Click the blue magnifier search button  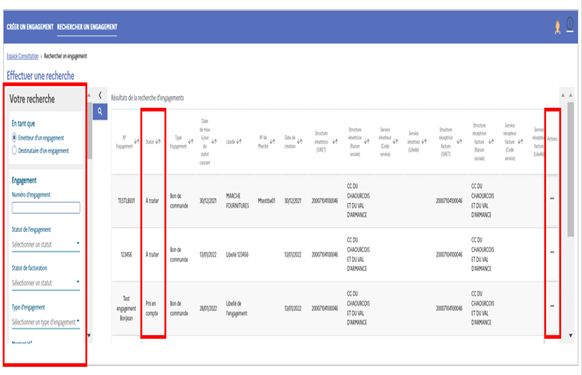(x=100, y=112)
